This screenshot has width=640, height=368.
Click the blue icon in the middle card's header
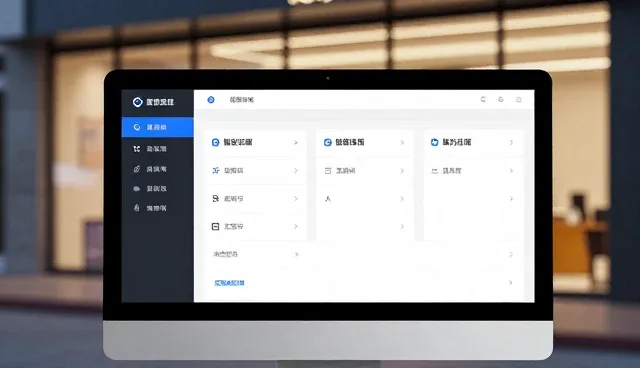(328, 142)
